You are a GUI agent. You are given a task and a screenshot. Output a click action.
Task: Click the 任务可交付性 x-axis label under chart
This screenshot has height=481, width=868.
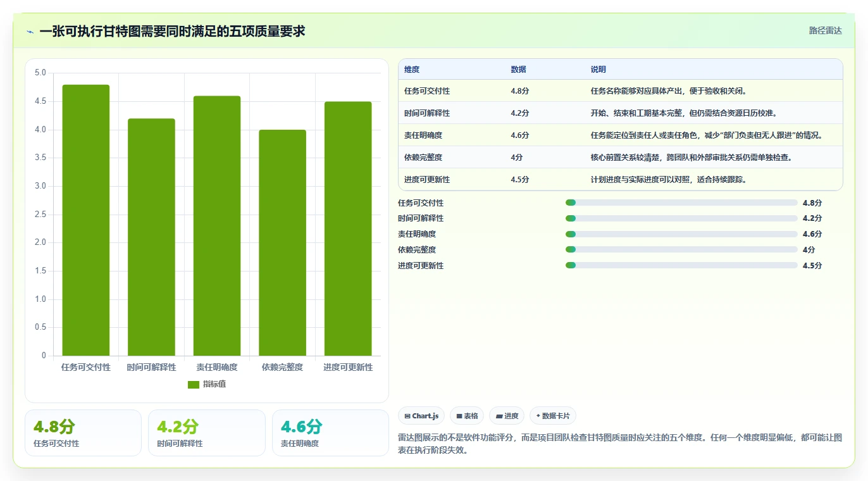pos(86,367)
